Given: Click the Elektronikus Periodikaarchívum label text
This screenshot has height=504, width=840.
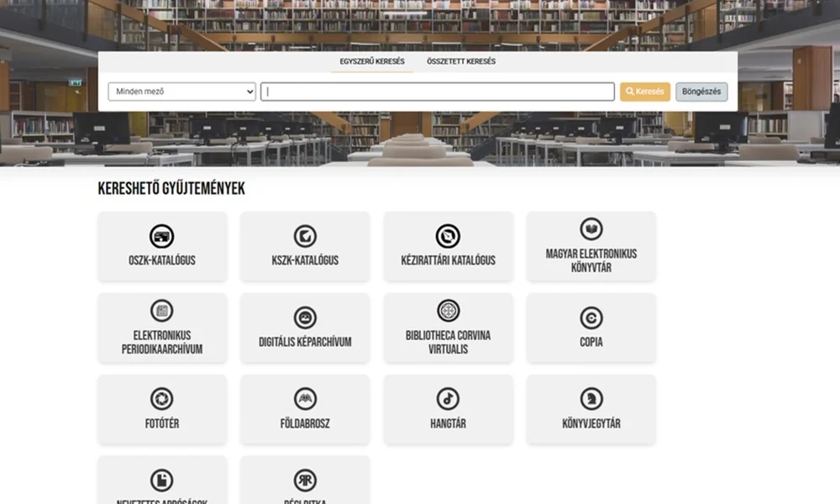Looking at the screenshot, I should pos(162,342).
